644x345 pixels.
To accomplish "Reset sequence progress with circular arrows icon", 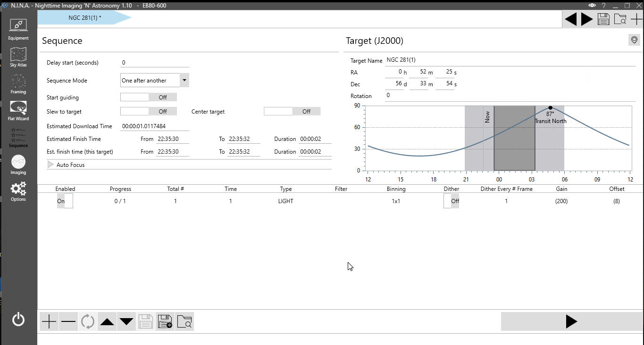I will (88, 322).
